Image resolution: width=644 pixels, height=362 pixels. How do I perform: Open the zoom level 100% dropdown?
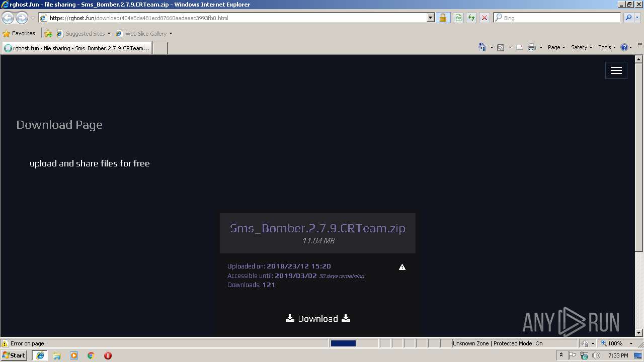[x=631, y=343]
